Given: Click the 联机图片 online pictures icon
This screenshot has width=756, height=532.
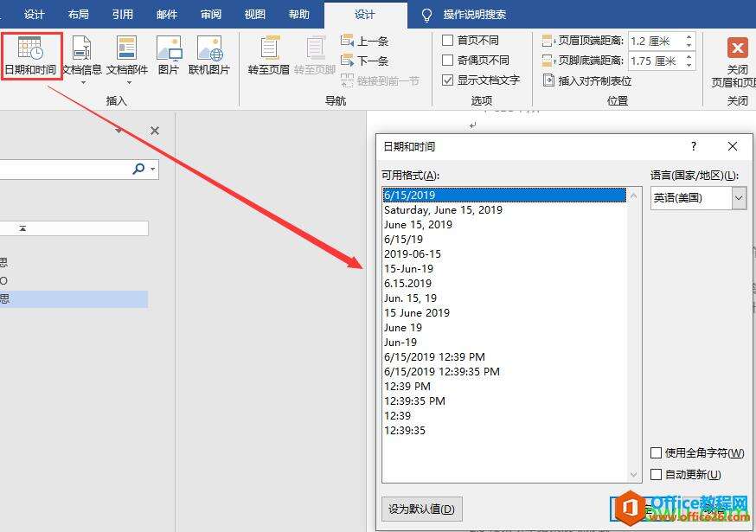Looking at the screenshot, I should coord(209,48).
